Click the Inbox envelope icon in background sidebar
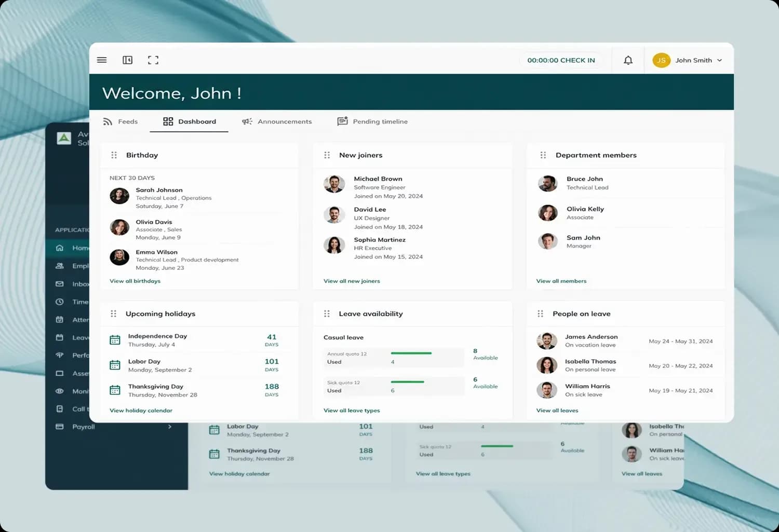779x532 pixels. (60, 284)
